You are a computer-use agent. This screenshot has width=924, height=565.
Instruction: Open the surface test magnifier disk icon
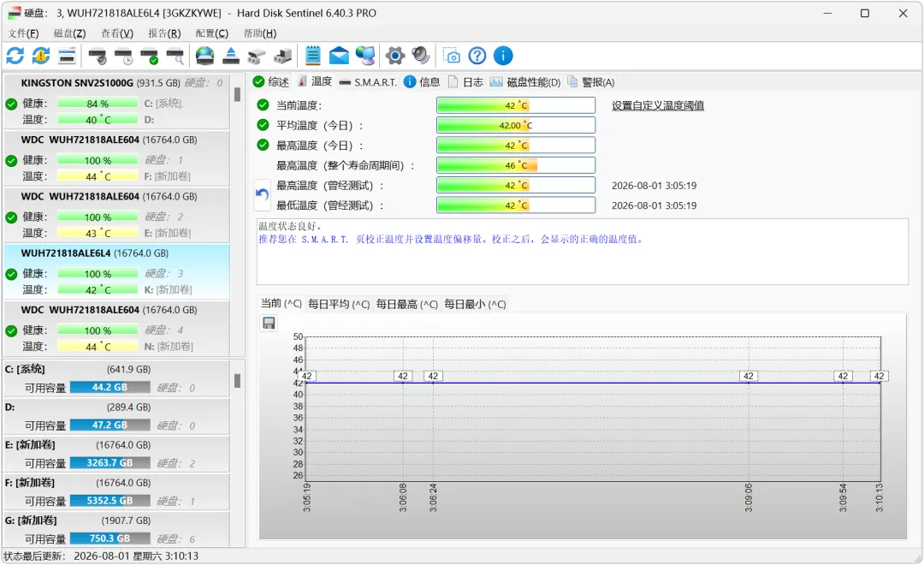[x=175, y=56]
